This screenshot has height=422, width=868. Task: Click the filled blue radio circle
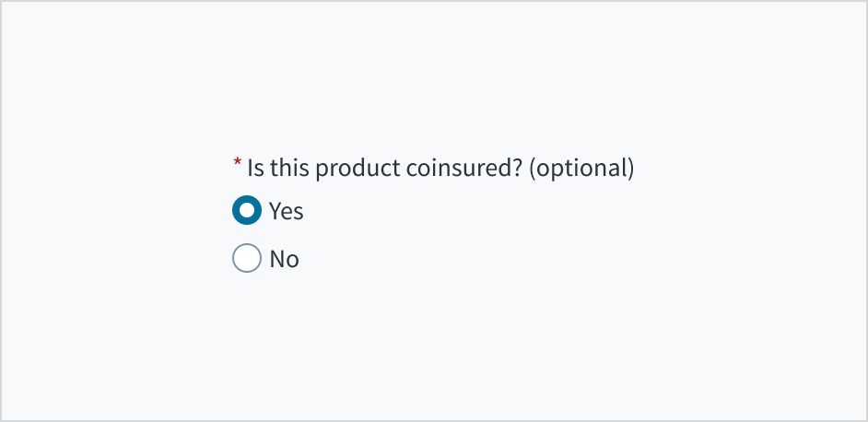[x=246, y=211]
